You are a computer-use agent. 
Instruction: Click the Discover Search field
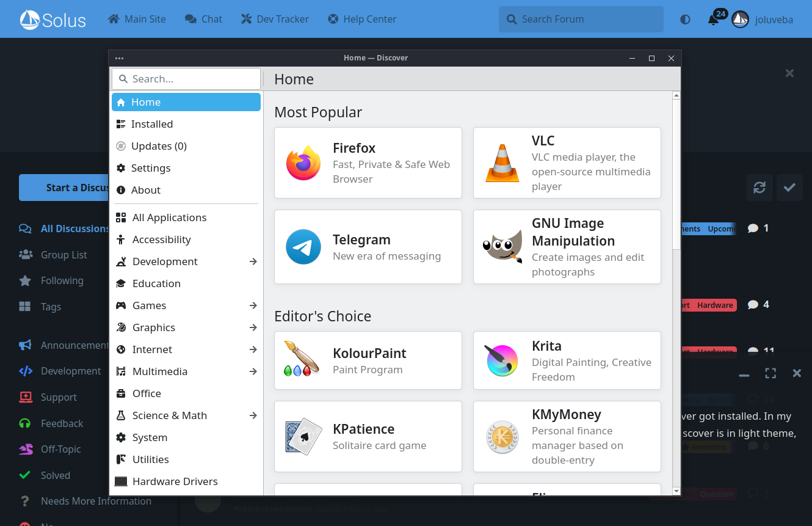186,79
